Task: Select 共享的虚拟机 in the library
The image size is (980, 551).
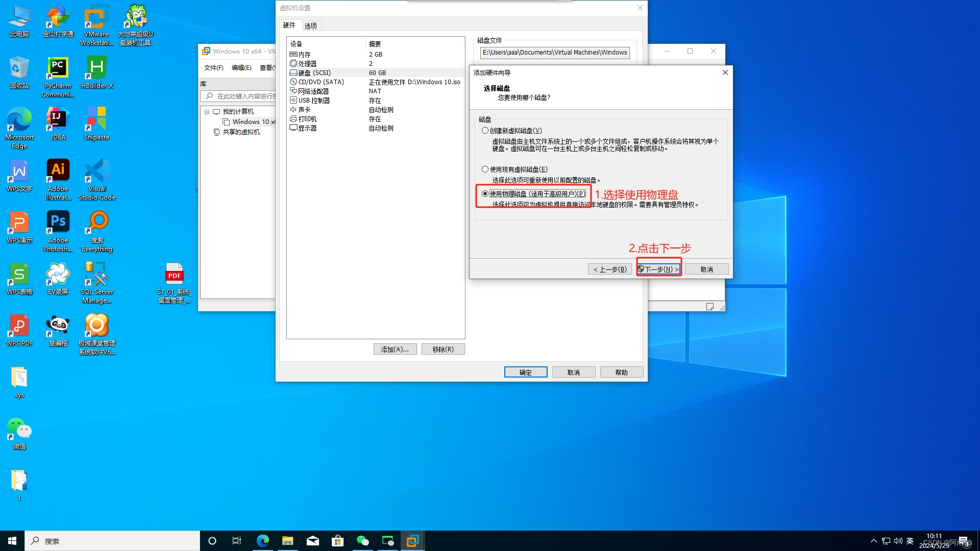Action: click(240, 132)
